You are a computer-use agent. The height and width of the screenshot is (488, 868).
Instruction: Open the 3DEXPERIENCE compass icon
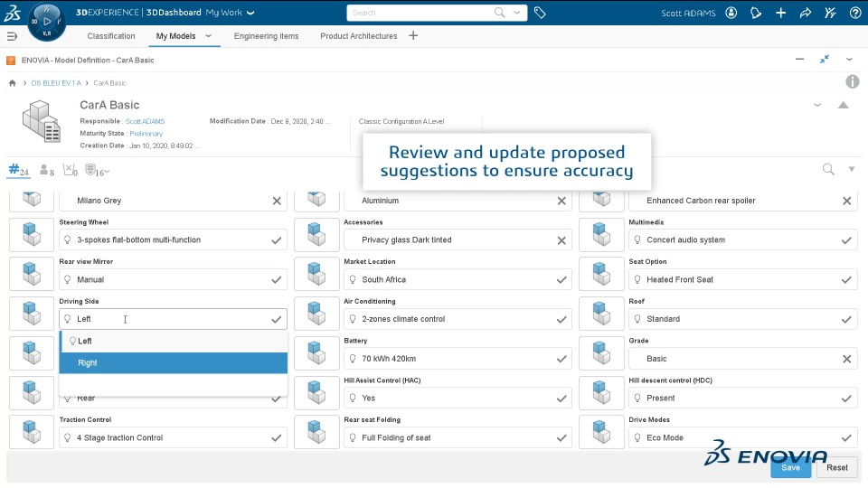tap(46, 22)
